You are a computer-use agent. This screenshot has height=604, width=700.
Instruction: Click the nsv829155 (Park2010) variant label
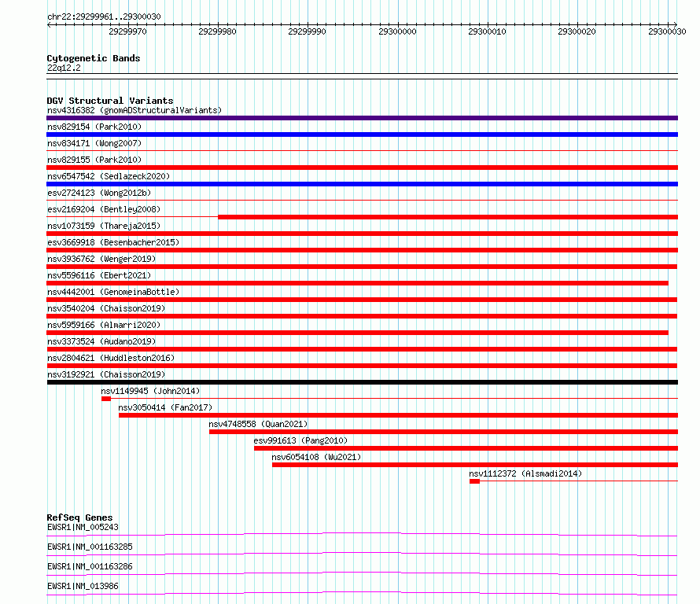click(x=94, y=160)
